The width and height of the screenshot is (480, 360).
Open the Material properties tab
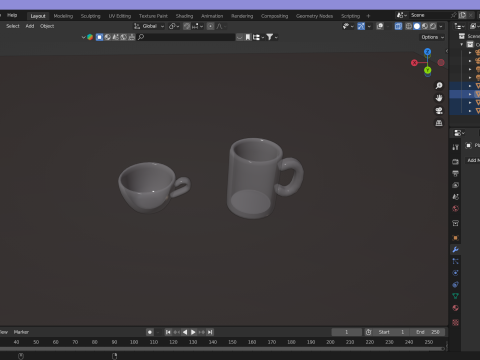click(455, 308)
